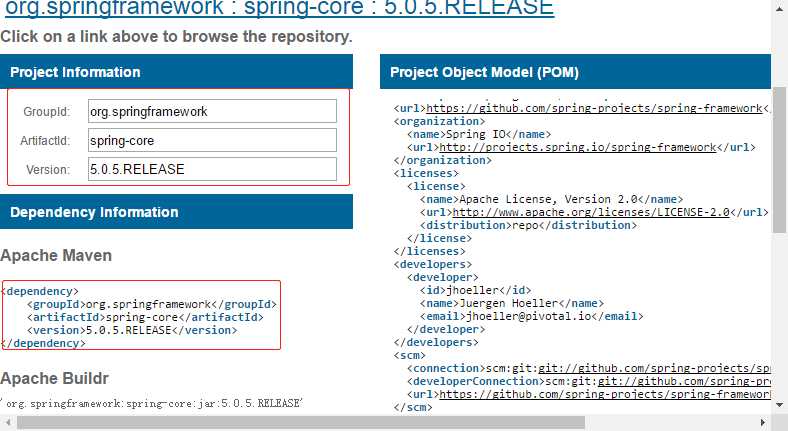
Task: Open the org.springframework : spring-core : 5.0.5.RELEASE link
Action: [x=279, y=9]
